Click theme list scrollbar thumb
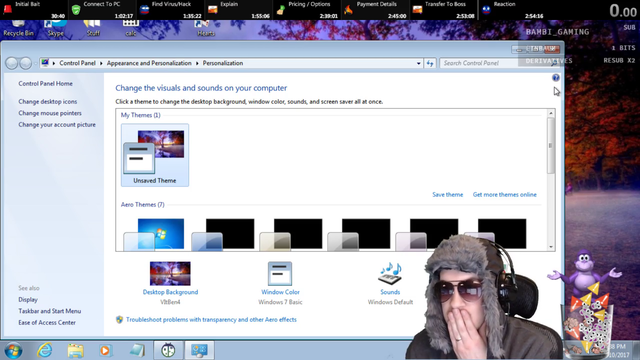This screenshot has height=360, width=640. pos(551,145)
